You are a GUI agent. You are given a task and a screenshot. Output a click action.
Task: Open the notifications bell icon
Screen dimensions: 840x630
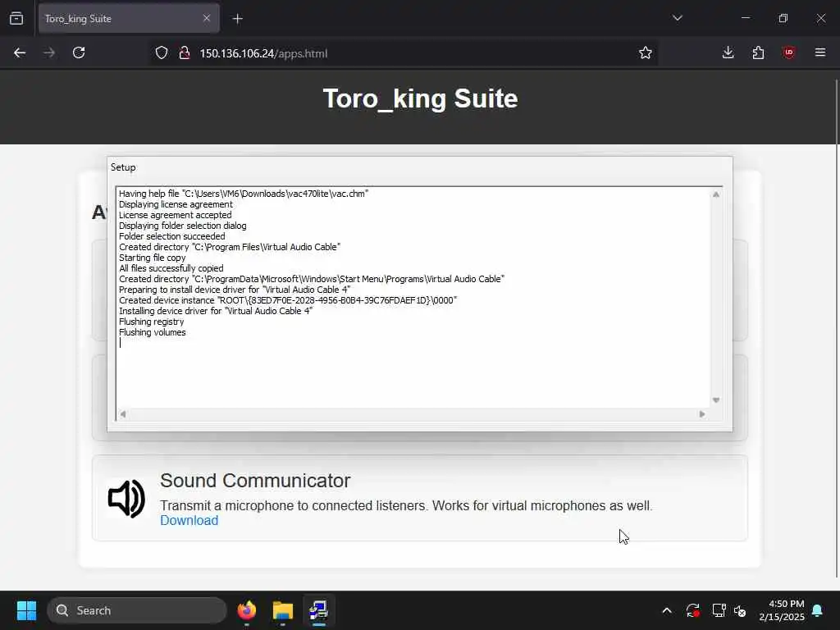(x=818, y=610)
